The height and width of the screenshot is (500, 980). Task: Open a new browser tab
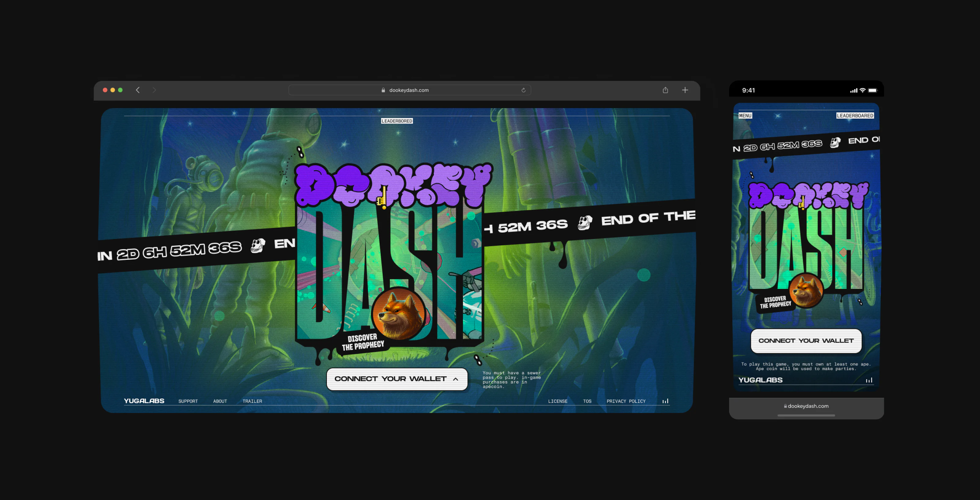tap(685, 90)
